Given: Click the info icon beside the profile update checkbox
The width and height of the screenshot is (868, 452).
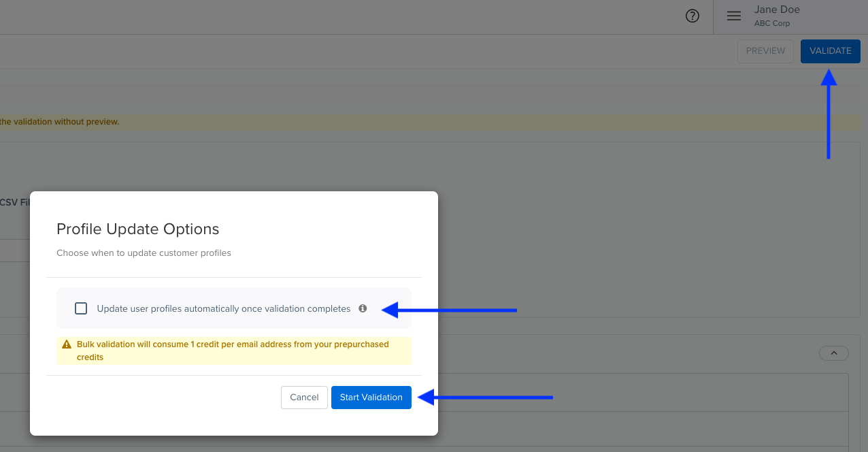Looking at the screenshot, I should pos(363,308).
